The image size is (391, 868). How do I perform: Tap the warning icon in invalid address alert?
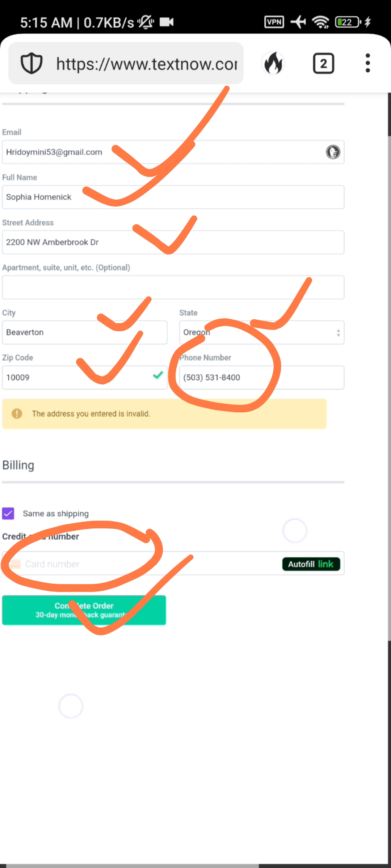[17, 413]
